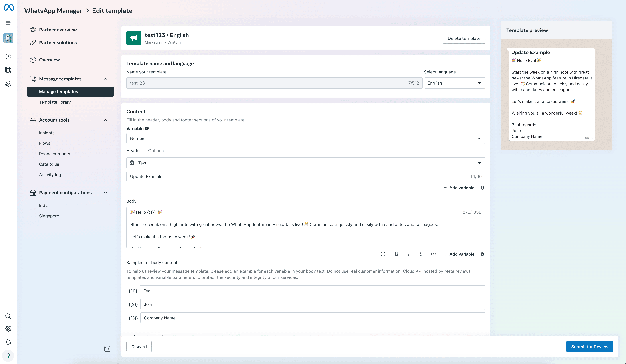
Task: Apply monospace code formatting to body
Action: [433, 254]
